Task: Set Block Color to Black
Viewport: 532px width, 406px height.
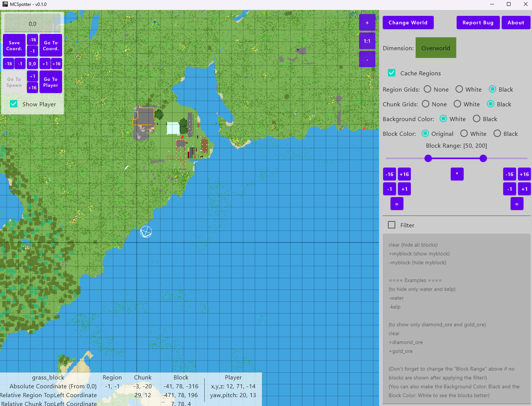Action: coord(497,133)
